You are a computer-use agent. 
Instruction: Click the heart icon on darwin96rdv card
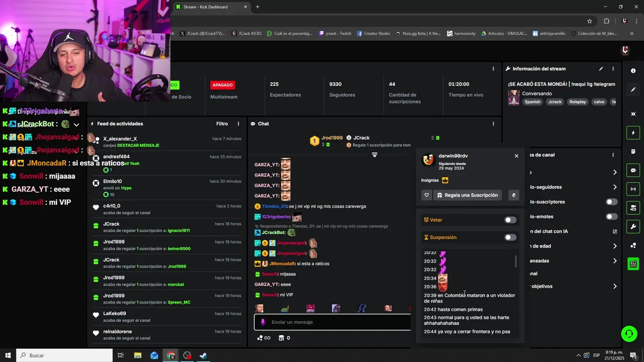coord(427,195)
